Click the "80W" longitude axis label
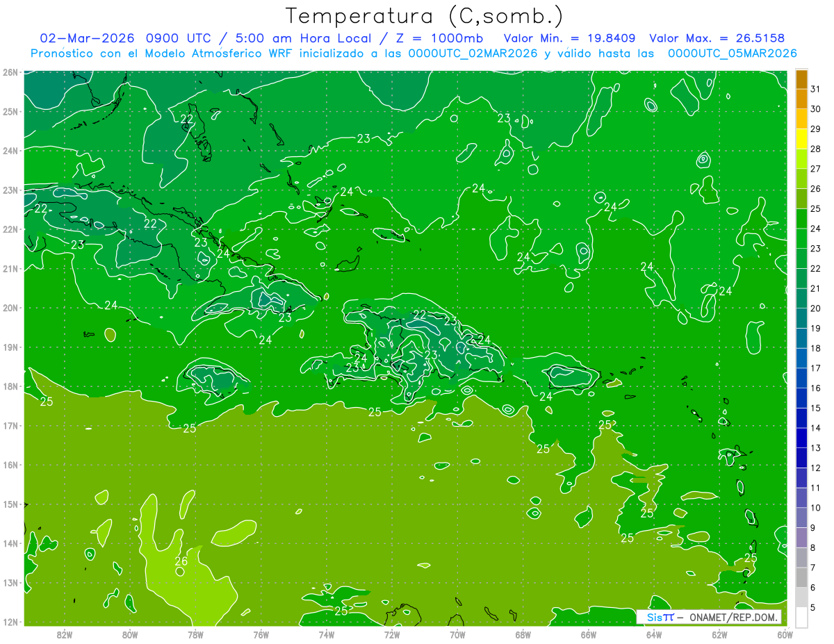The height and width of the screenshot is (644, 834). click(129, 634)
